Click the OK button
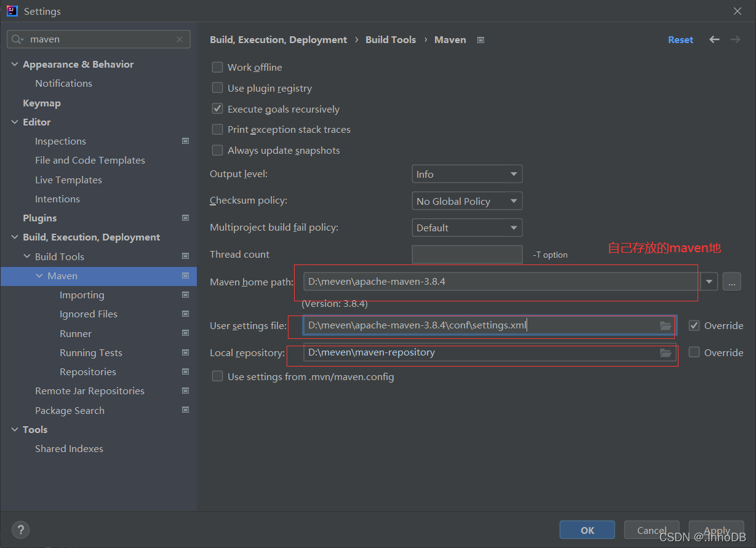This screenshot has height=548, width=756. (587, 530)
